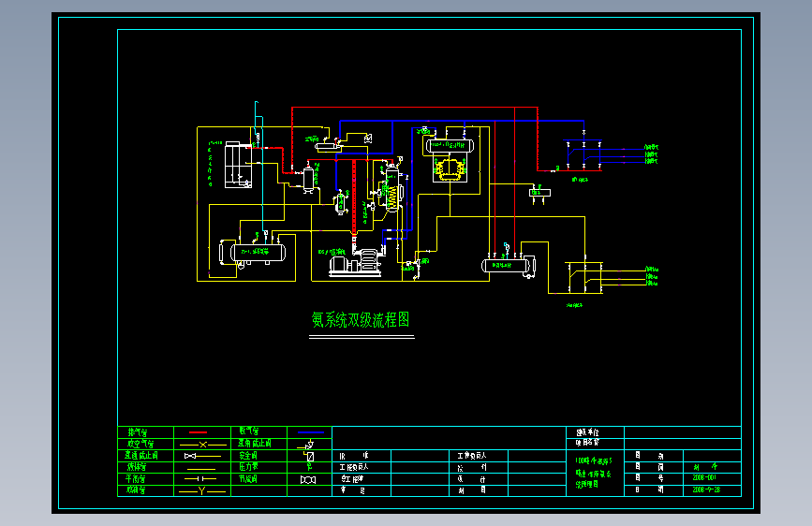812x526 pixels.
Task: Click the horizontal vessel above the yellow evaporator coil
Action: (450, 145)
